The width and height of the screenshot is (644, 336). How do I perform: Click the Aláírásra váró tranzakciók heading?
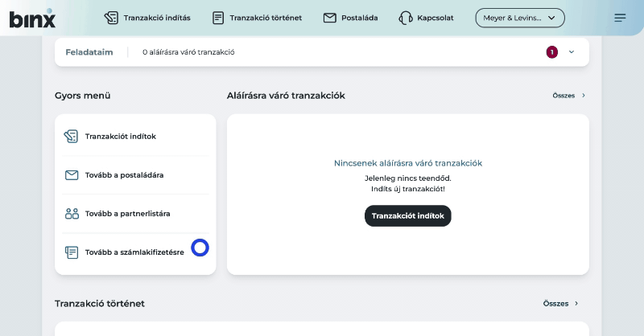tap(286, 96)
